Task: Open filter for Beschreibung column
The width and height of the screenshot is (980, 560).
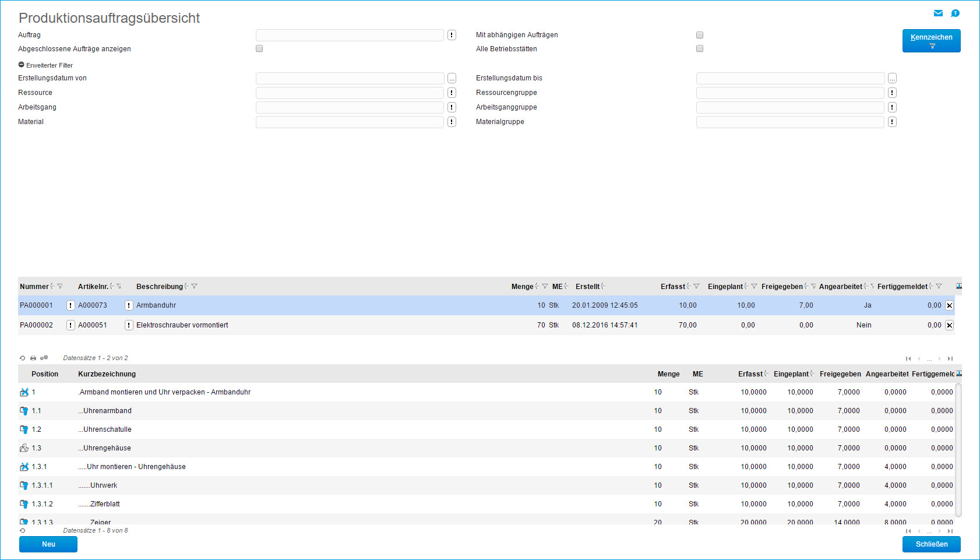Action: pos(195,286)
